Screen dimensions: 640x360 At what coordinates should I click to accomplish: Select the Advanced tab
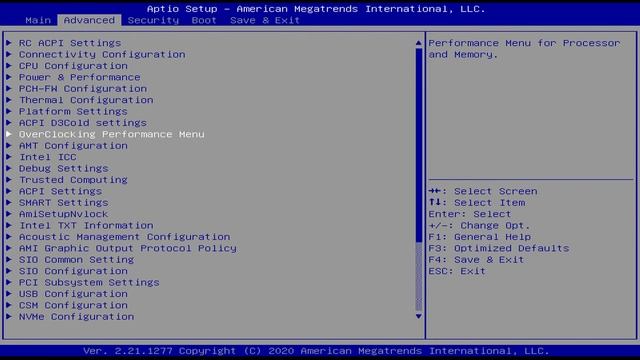click(89, 20)
